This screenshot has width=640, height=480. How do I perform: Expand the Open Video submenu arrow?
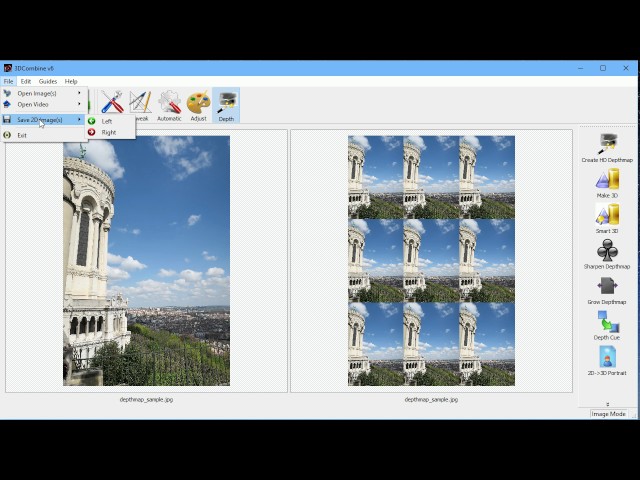(80, 104)
